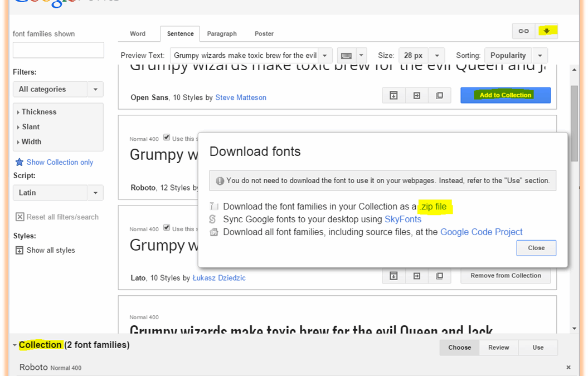The width and height of the screenshot is (588, 376).
Task: Download the Collection via the .zip file link
Action: tap(433, 207)
